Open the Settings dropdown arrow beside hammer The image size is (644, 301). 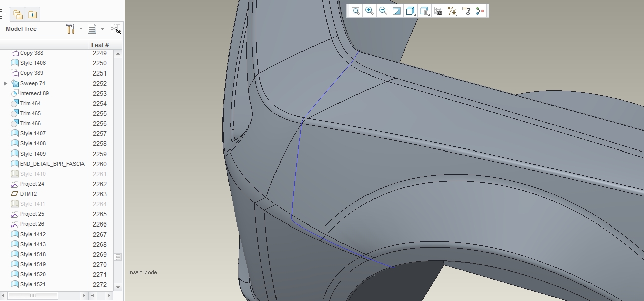(x=81, y=29)
